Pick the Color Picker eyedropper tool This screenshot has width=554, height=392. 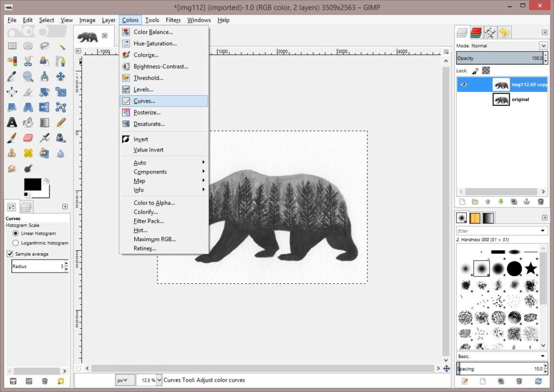click(x=12, y=76)
